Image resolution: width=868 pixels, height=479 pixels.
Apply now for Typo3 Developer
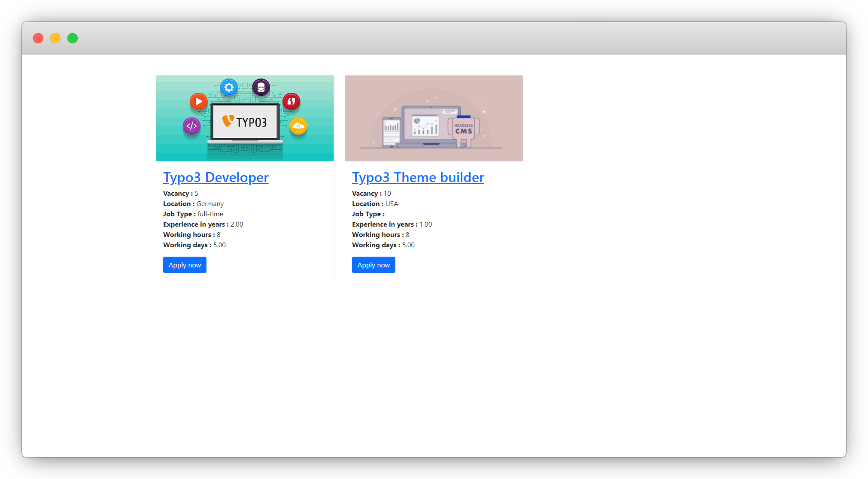pyautogui.click(x=185, y=265)
